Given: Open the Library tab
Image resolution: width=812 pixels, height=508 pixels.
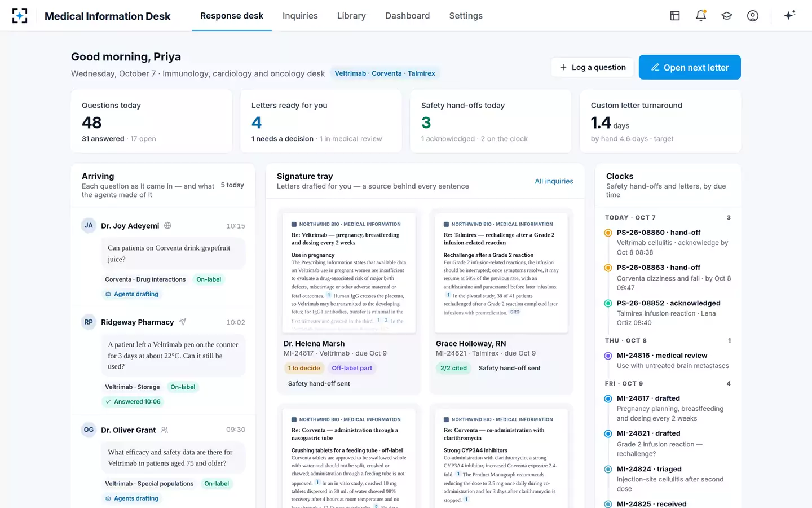Looking at the screenshot, I should click(351, 16).
